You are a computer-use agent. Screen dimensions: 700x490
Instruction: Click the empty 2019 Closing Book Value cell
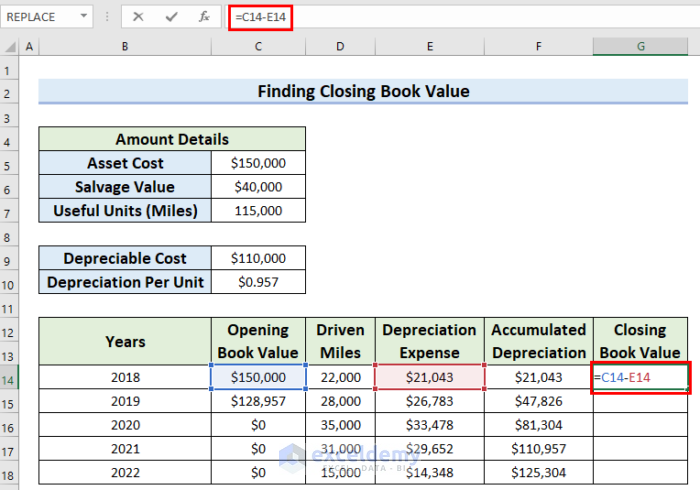tap(640, 402)
